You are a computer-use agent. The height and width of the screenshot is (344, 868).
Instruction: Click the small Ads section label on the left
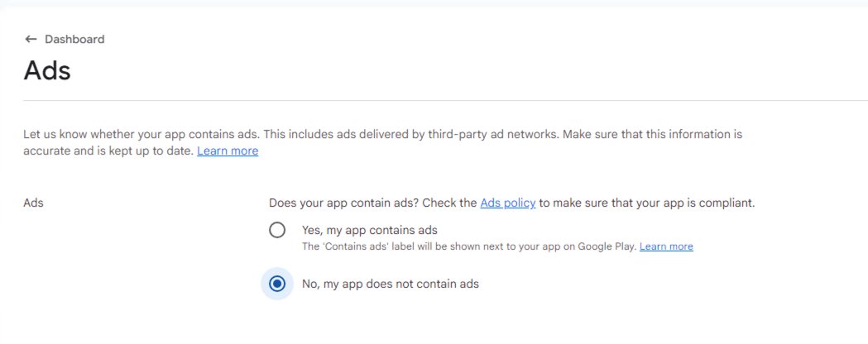point(33,203)
